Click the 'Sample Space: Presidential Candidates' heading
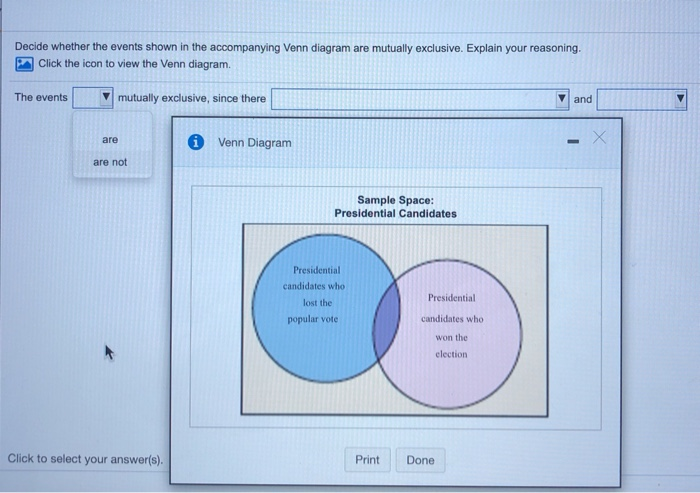Image resolution: width=700 pixels, height=493 pixels. click(x=396, y=207)
